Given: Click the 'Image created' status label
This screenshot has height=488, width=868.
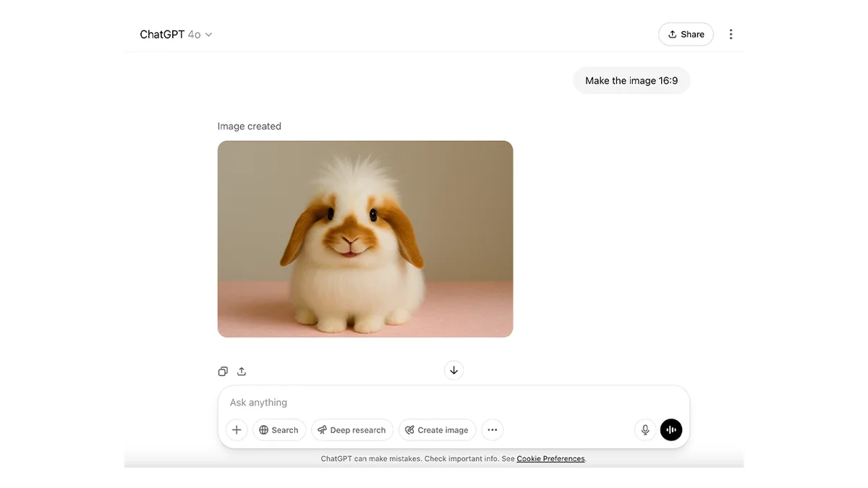Looking at the screenshot, I should pos(250,126).
